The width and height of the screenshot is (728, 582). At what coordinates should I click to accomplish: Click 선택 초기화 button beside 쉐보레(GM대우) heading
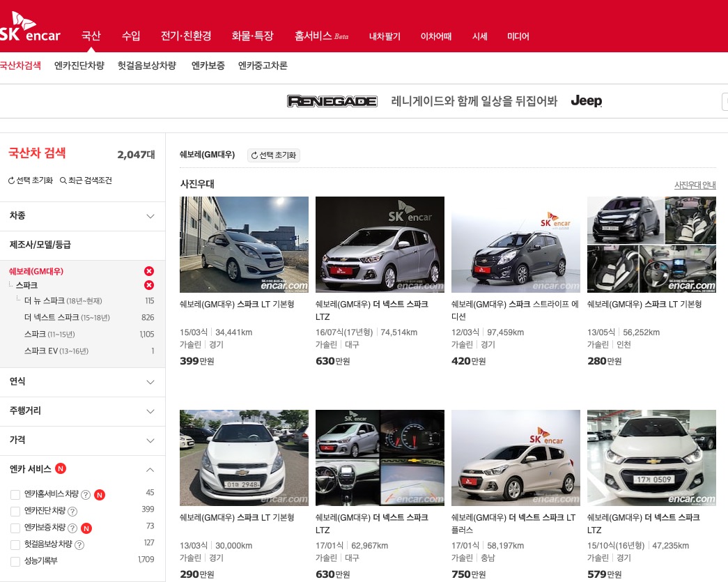tap(274, 155)
